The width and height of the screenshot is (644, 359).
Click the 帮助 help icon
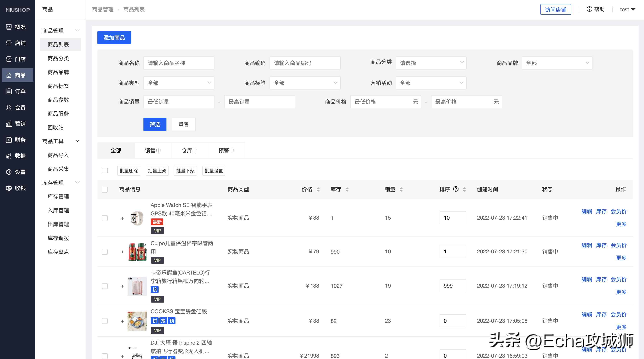(590, 9)
